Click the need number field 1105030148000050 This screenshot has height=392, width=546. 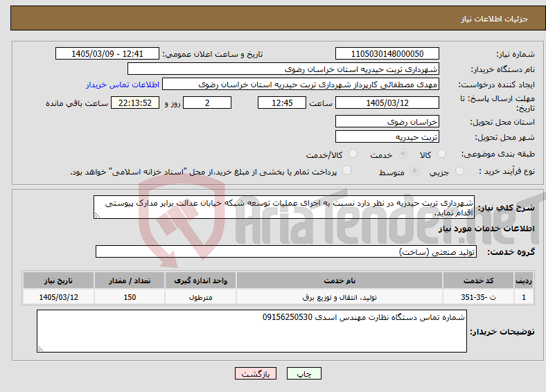(x=387, y=54)
